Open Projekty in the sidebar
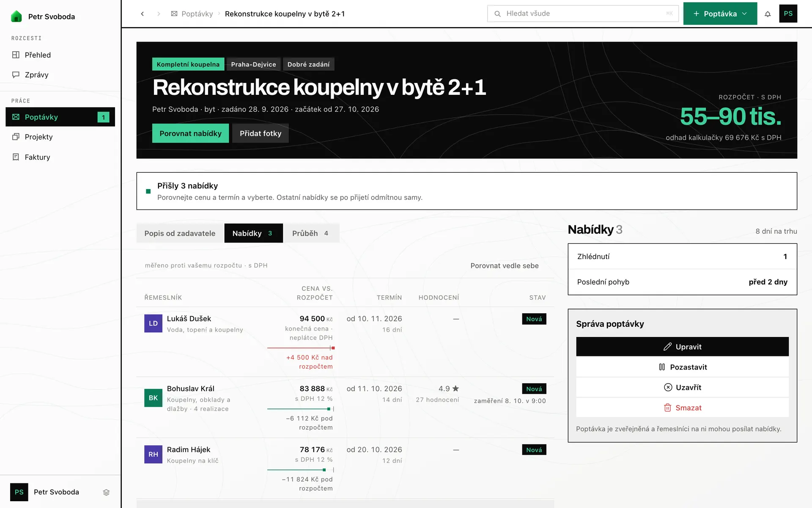This screenshot has height=508, width=812. 60,137
